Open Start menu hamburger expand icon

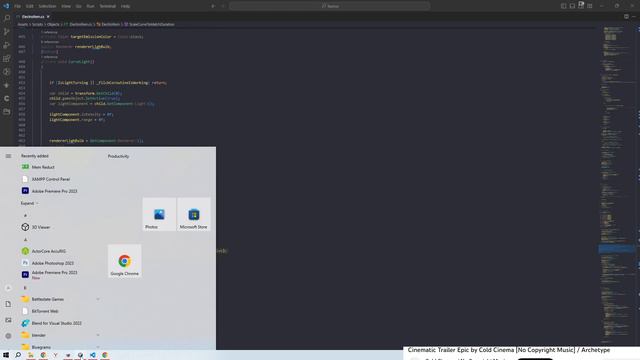point(8,156)
